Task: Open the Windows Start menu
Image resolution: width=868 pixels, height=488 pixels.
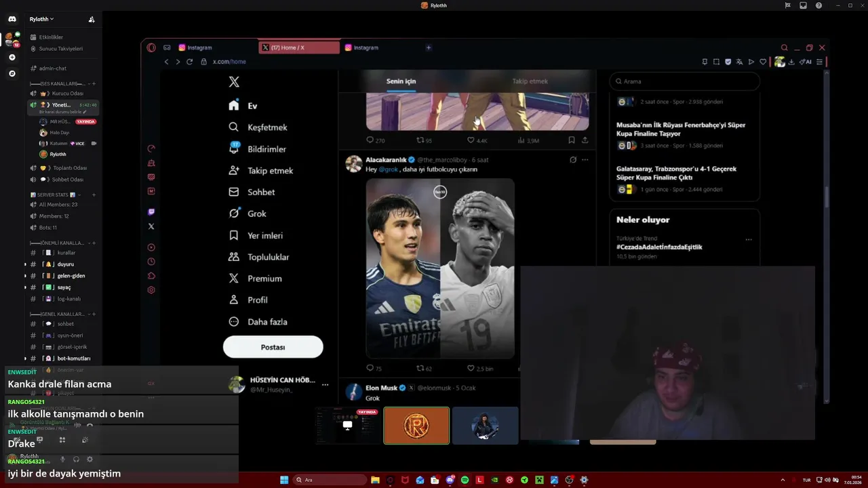Action: 284,480
